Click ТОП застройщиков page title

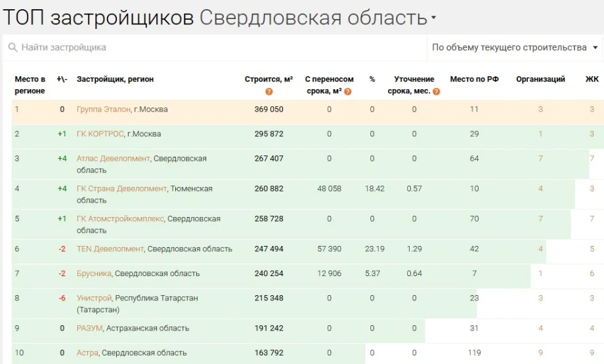pos(98,17)
